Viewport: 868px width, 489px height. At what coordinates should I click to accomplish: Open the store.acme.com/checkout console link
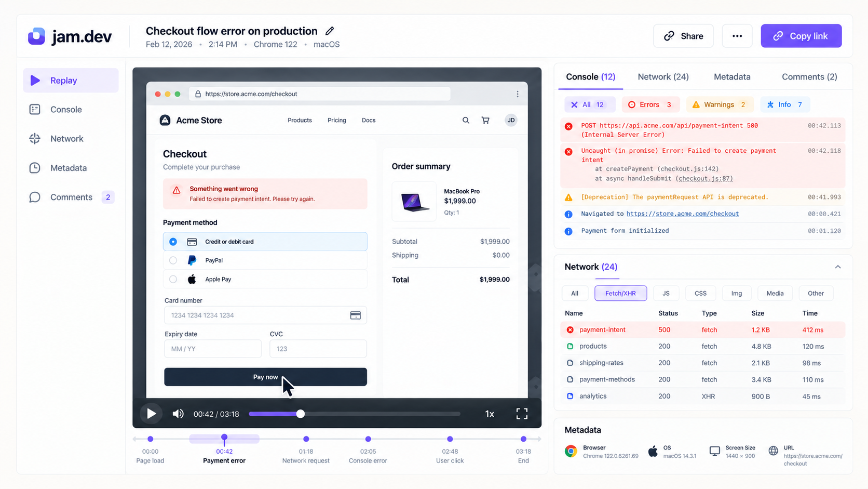(x=682, y=214)
